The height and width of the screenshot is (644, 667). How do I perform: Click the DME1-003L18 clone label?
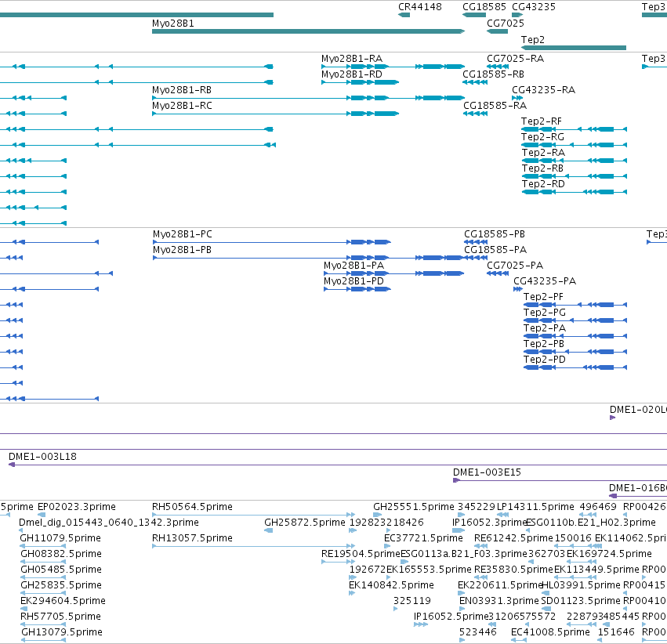point(42,457)
